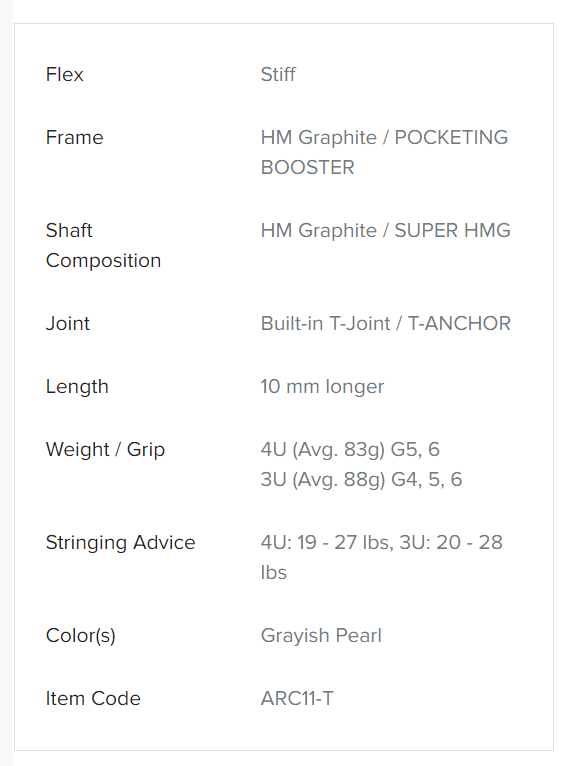Select Built-in T-Joint / T-ANCHOR value
The width and height of the screenshot is (564, 766).
coord(386,323)
